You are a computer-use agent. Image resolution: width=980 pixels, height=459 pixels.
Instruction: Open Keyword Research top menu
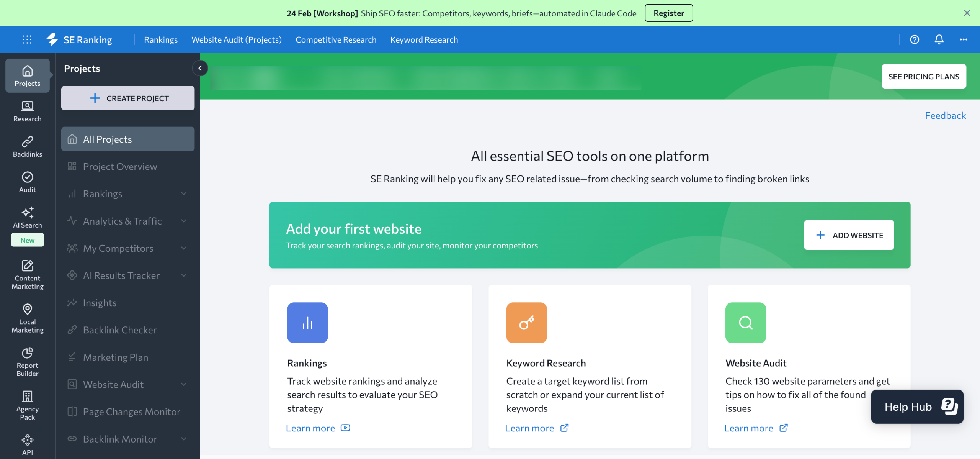[424, 39]
